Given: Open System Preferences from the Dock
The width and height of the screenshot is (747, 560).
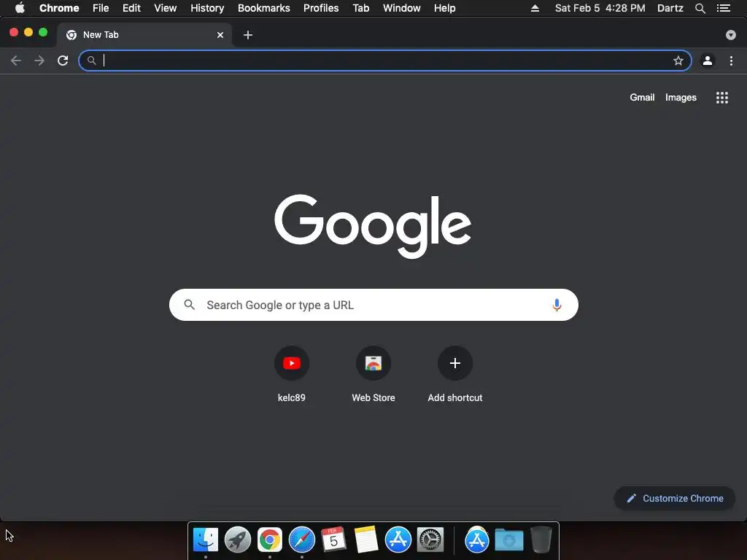Looking at the screenshot, I should (430, 540).
